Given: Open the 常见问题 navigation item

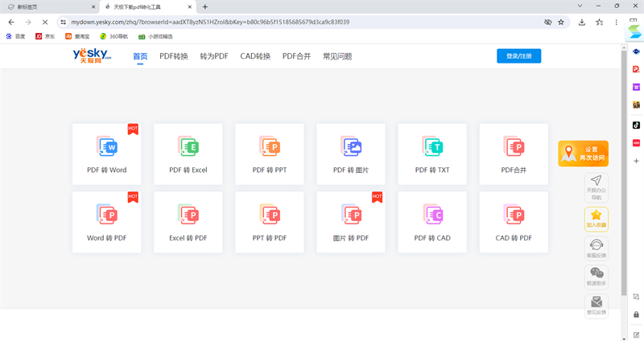Looking at the screenshot, I should point(337,56).
